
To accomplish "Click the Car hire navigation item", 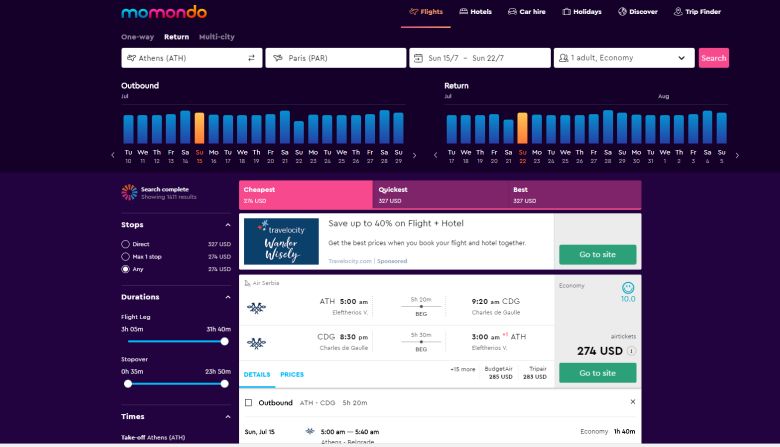I will 526,11.
